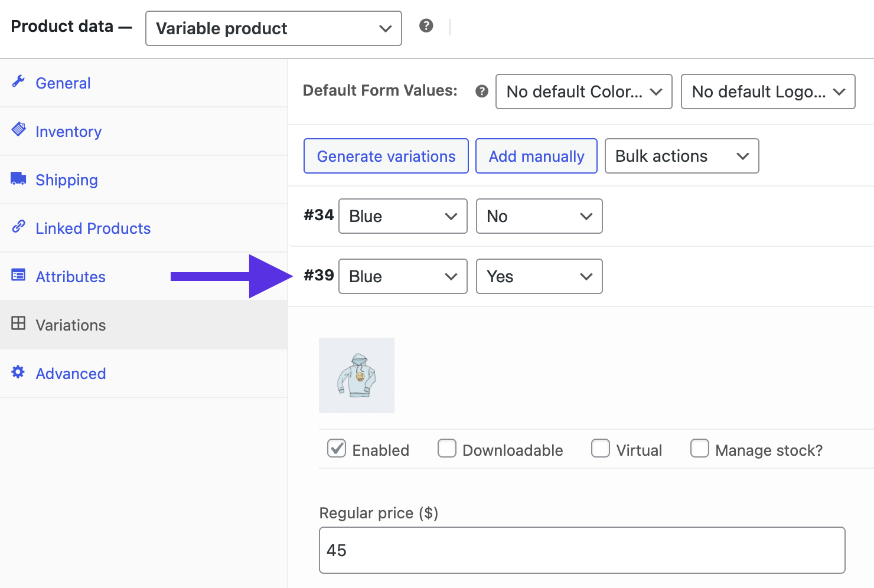Screen dimensions: 874x588
Task: Select the Variations tab in sidebar
Action: pos(71,325)
